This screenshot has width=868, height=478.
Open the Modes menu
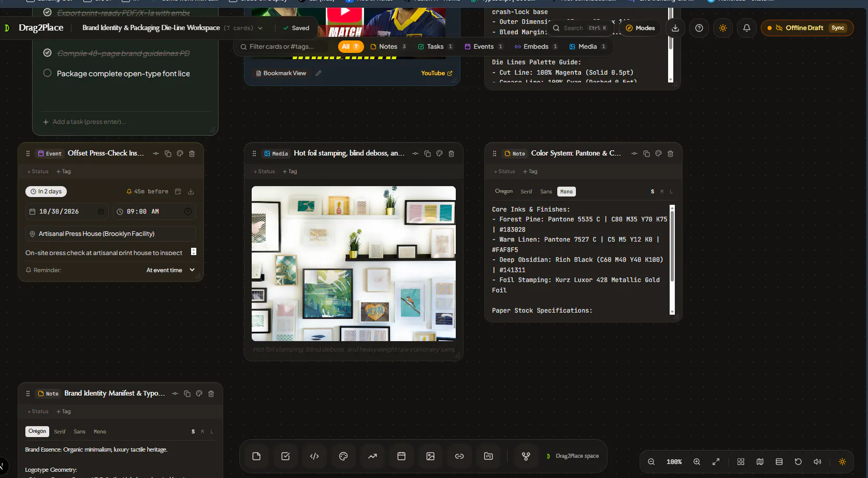point(640,28)
